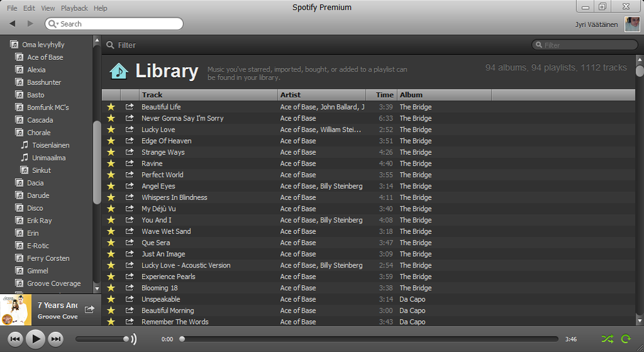The width and height of the screenshot is (644, 352).
Task: Sort the list by Time column
Action: (381, 95)
